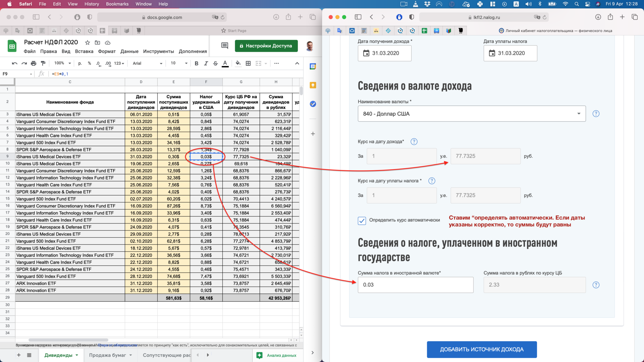Click the reload icon in nalog.ru Safari window
The height and width of the screenshot is (362, 644).
(545, 17)
